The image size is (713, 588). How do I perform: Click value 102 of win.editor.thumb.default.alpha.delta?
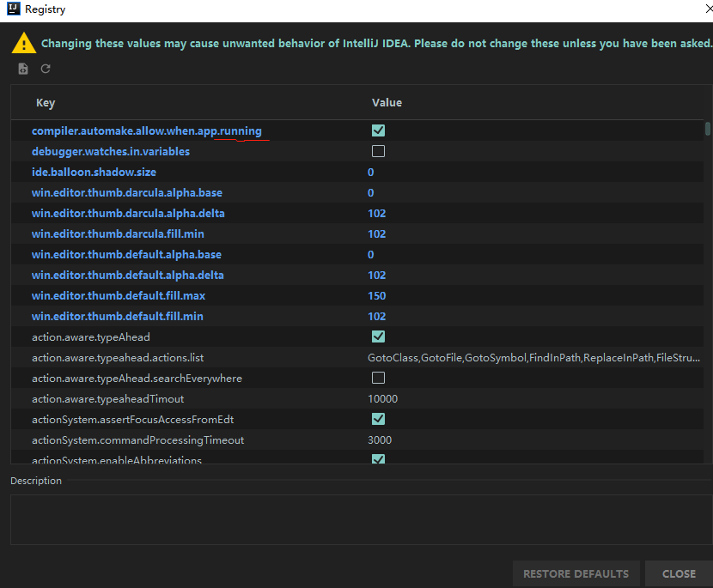376,275
